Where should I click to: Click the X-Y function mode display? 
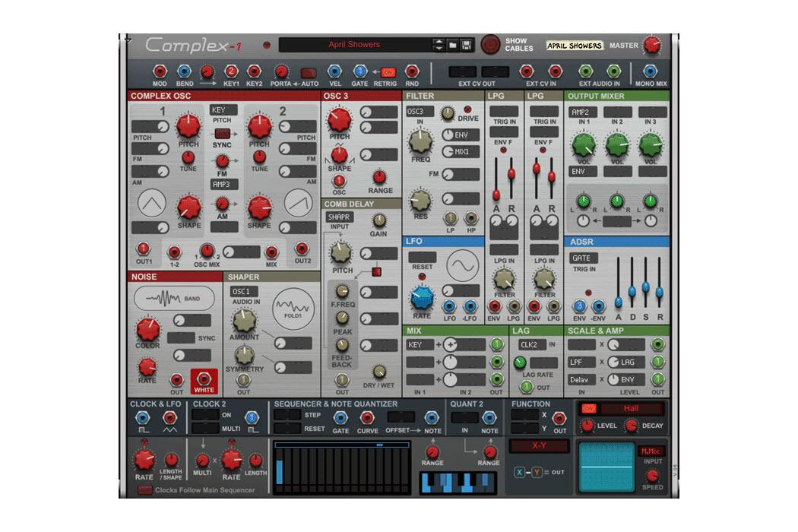539,446
